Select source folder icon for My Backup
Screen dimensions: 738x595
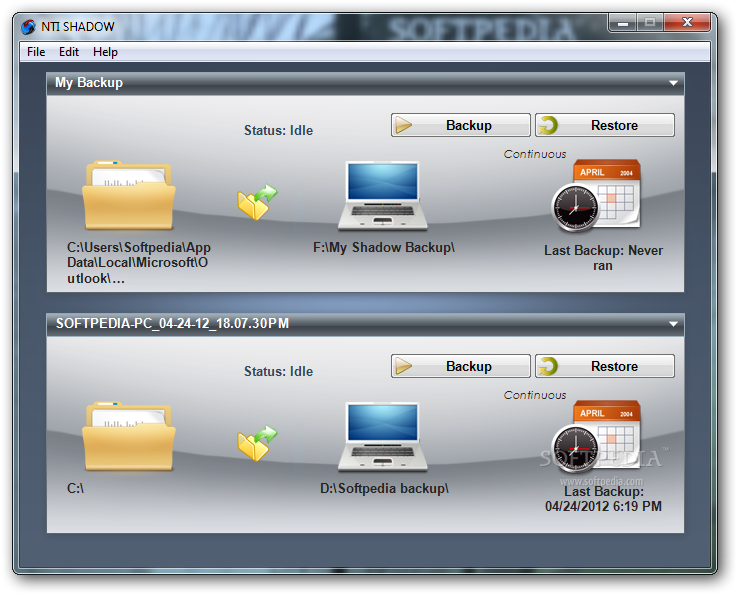click(x=129, y=195)
